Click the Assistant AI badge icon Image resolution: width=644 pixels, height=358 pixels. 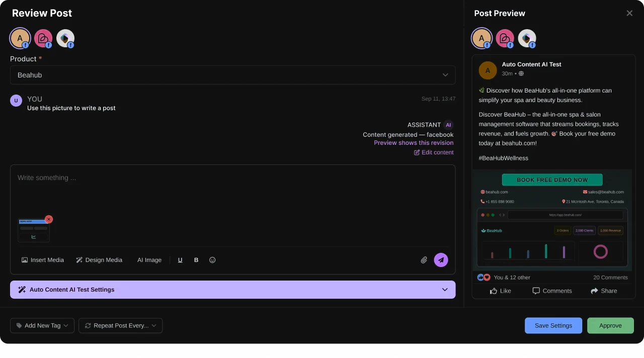tap(448, 125)
